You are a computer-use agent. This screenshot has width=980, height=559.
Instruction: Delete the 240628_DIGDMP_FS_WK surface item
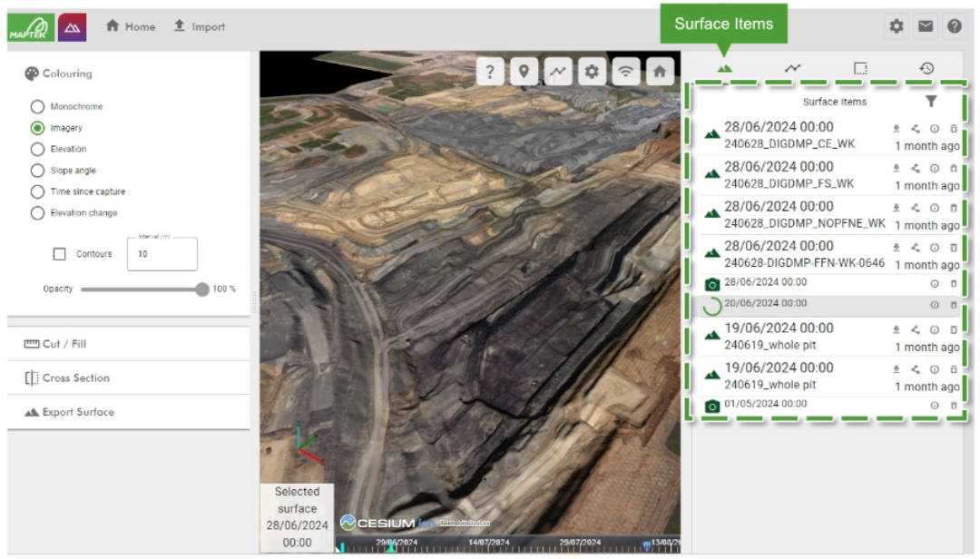point(954,169)
